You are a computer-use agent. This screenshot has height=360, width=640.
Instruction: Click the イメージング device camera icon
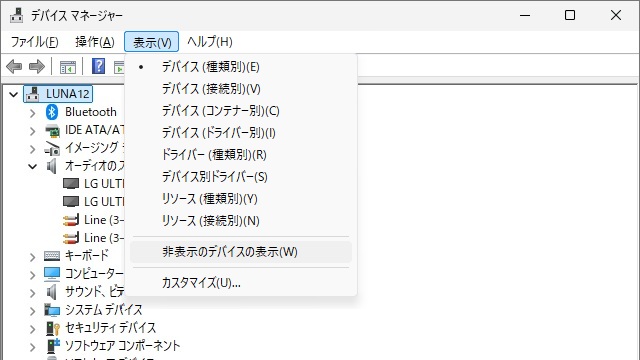click(x=52, y=149)
